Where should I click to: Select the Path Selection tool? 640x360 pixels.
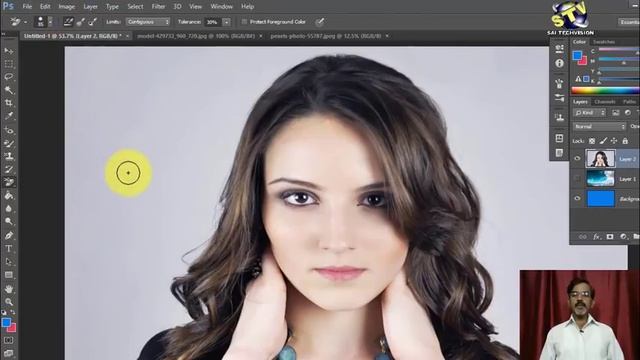pyautogui.click(x=9, y=262)
